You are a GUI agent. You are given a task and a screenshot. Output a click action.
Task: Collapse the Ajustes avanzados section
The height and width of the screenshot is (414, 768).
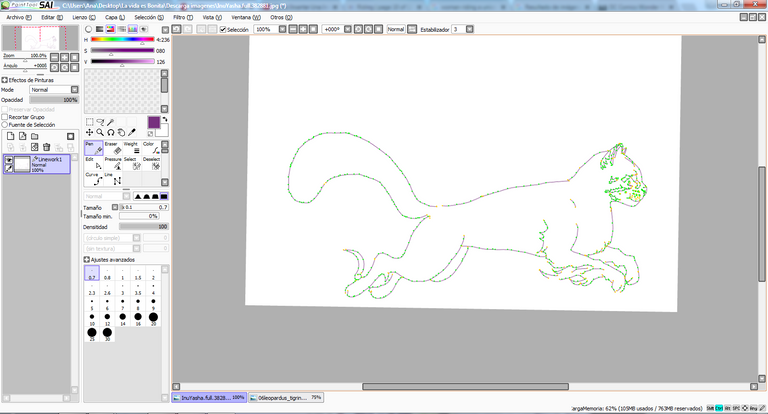pos(86,260)
